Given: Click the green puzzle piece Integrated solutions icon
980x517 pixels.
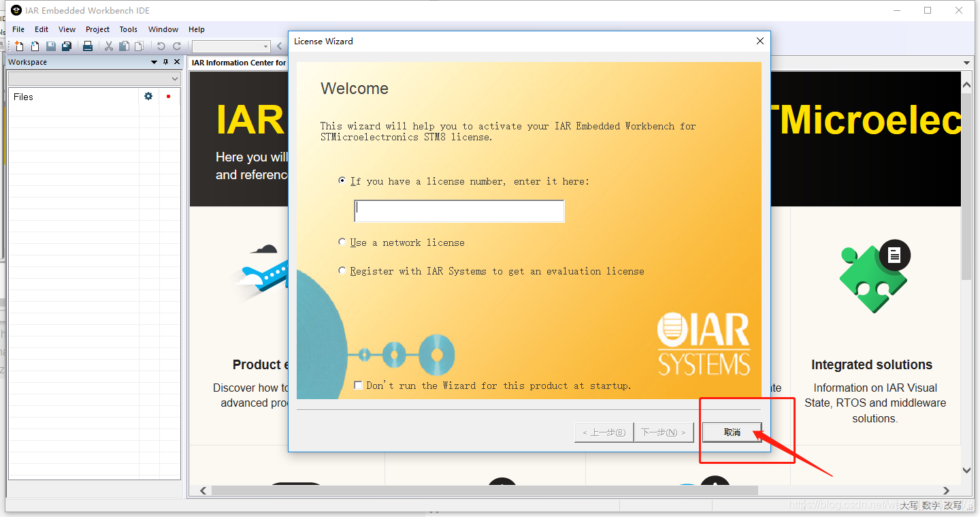Looking at the screenshot, I should [x=875, y=276].
